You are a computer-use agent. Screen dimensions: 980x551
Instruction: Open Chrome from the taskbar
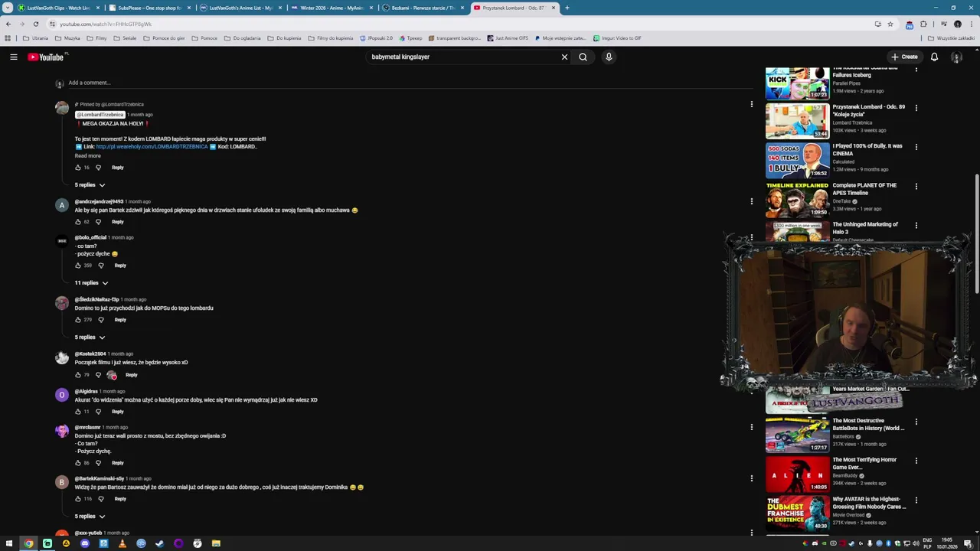(28, 543)
